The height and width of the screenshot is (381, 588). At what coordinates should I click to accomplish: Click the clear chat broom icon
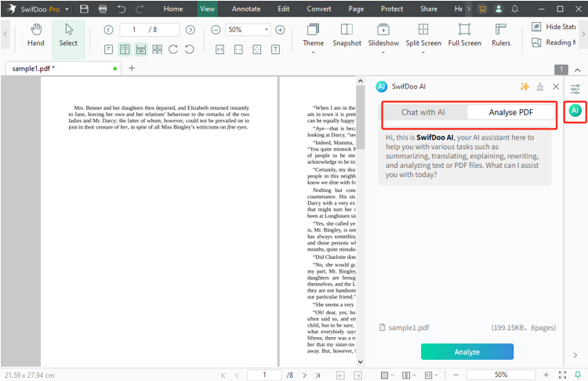[540, 86]
